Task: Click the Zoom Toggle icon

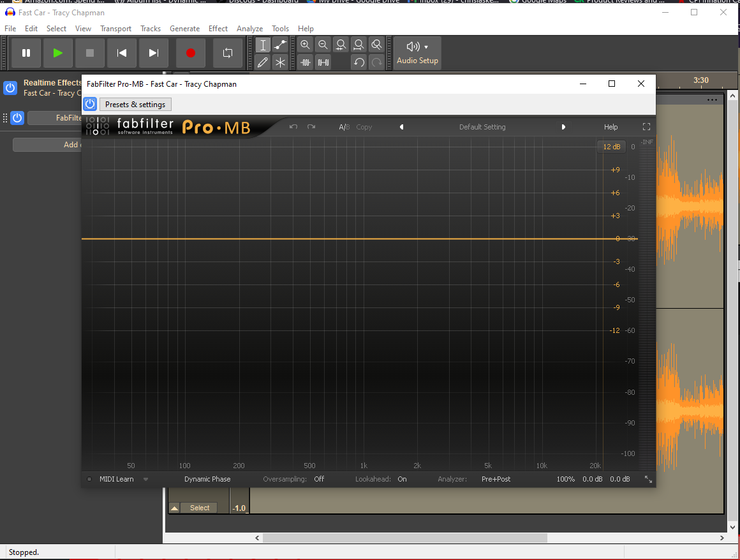Action: tap(376, 45)
